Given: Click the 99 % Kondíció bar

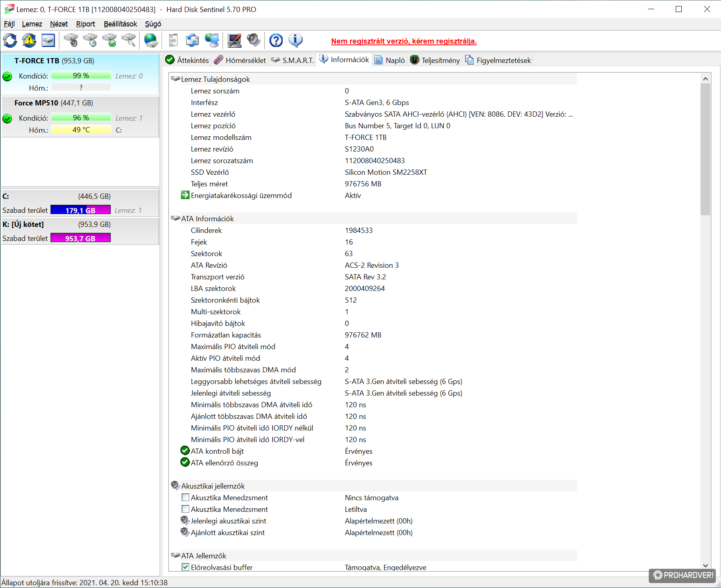Looking at the screenshot, I should [x=81, y=75].
